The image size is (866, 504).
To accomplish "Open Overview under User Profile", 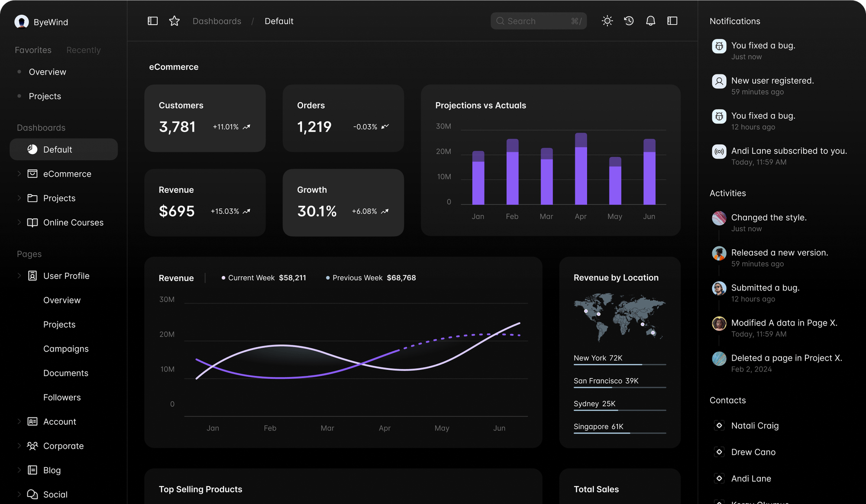I will point(62,300).
